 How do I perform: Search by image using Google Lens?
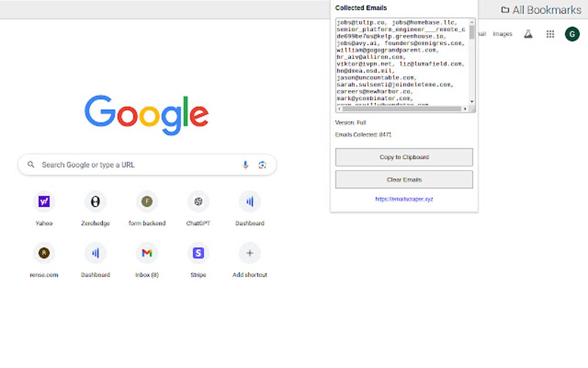[x=263, y=164]
